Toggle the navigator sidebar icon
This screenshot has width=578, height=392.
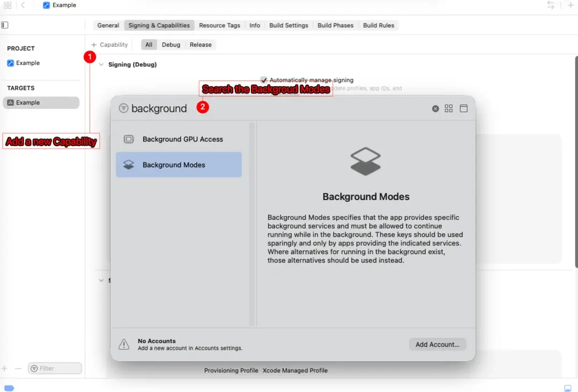(5, 25)
